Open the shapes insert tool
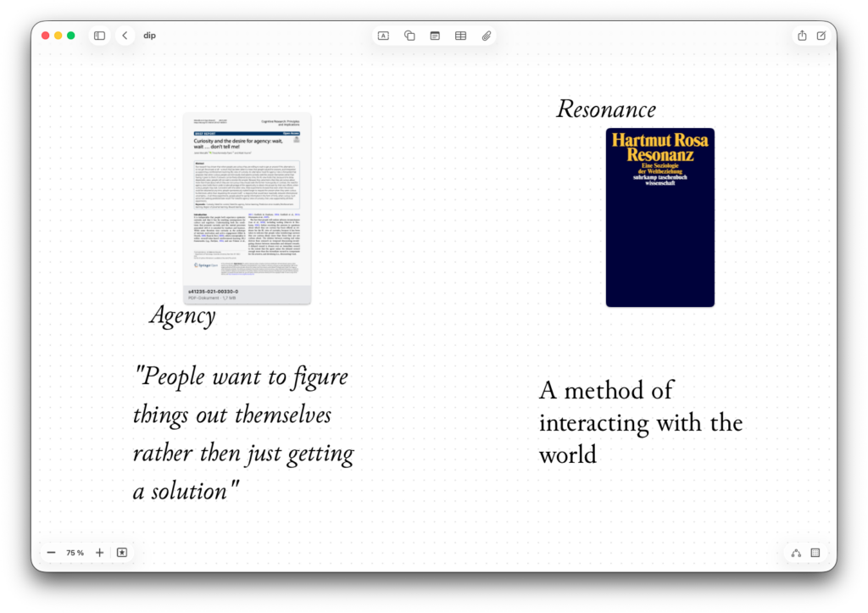 click(x=409, y=36)
